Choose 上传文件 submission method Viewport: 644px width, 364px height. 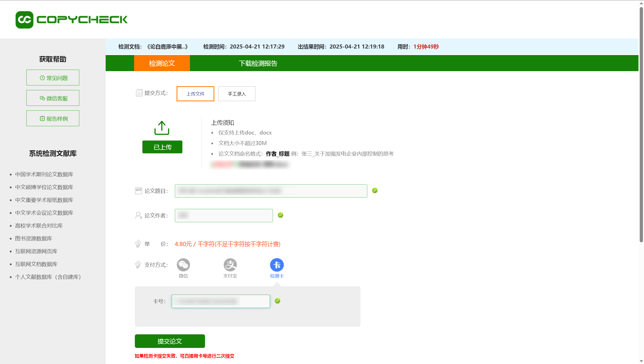click(x=195, y=94)
